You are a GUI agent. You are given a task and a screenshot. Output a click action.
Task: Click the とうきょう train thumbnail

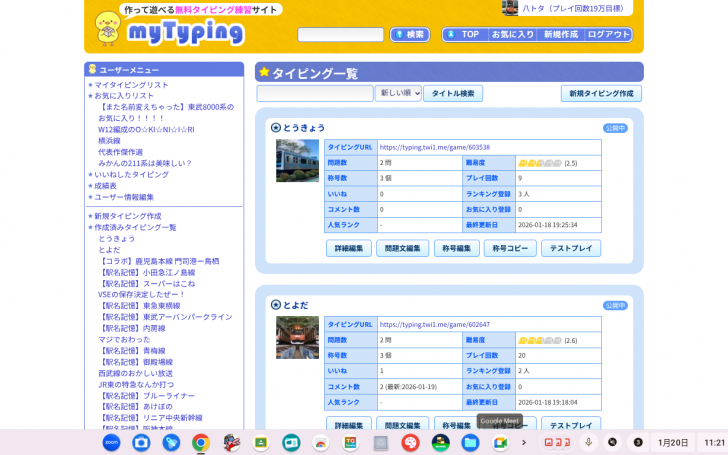(297, 160)
